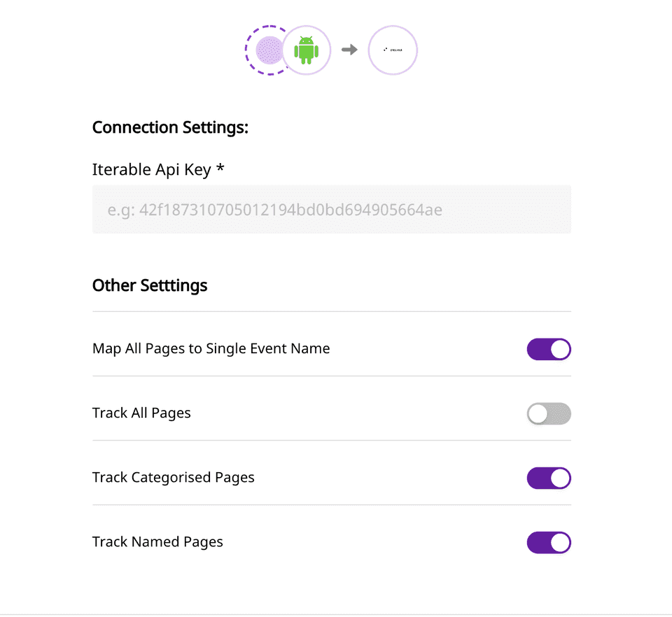
Task: Click the Map All Pages to Single Event Name label
Action: click(x=211, y=348)
